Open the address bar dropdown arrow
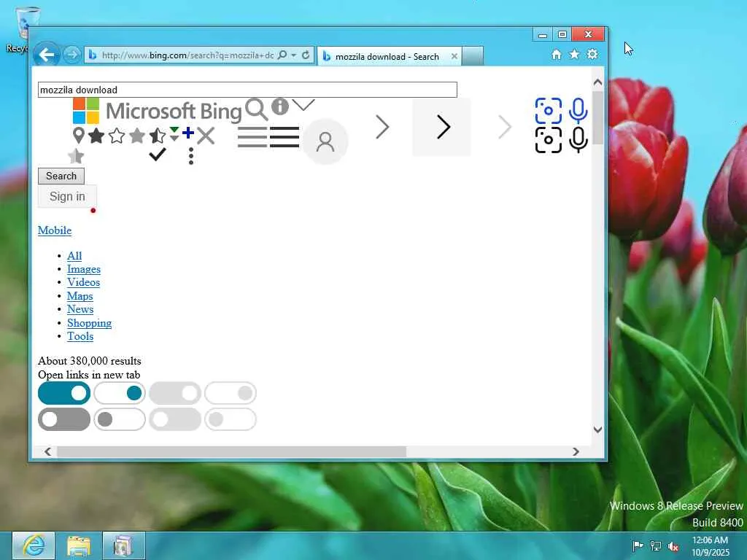747x560 pixels. pos(293,55)
